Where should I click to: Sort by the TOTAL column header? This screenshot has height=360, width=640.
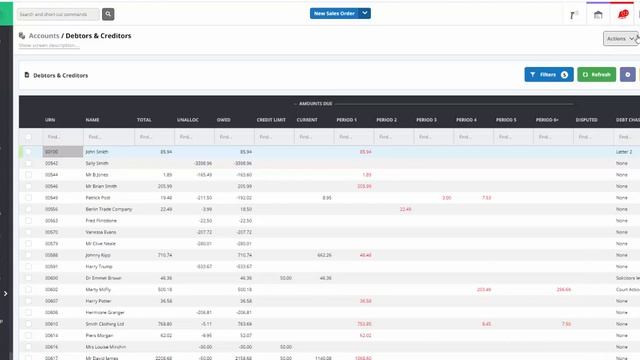(144, 120)
